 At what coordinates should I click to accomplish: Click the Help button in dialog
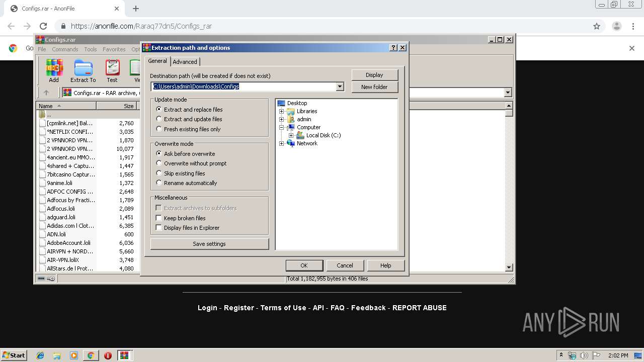point(385,265)
